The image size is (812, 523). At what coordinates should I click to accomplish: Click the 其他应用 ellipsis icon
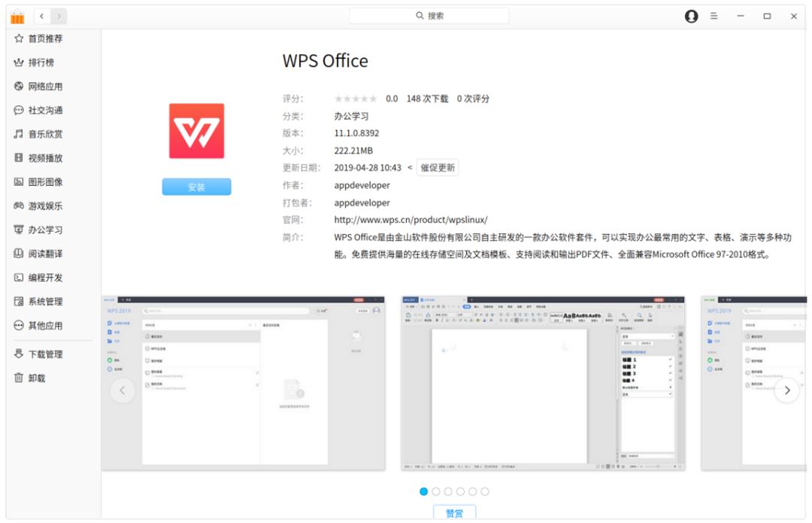19,325
